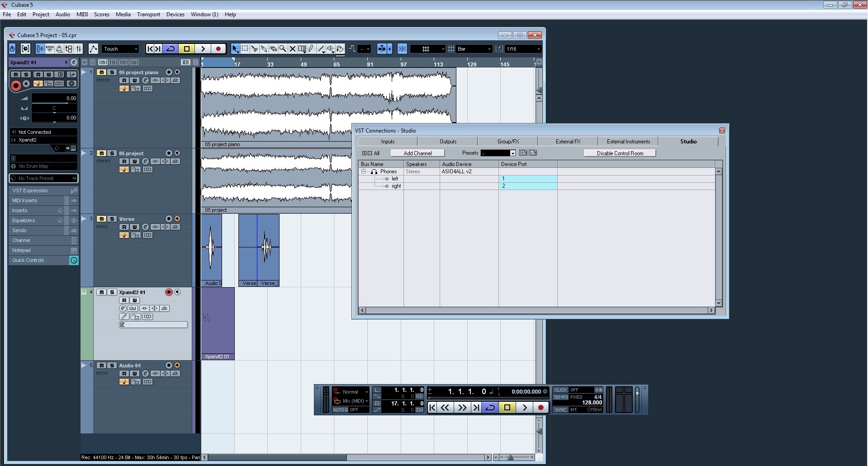868x466 pixels.
Task: Open the Transport menu
Action: (x=148, y=14)
